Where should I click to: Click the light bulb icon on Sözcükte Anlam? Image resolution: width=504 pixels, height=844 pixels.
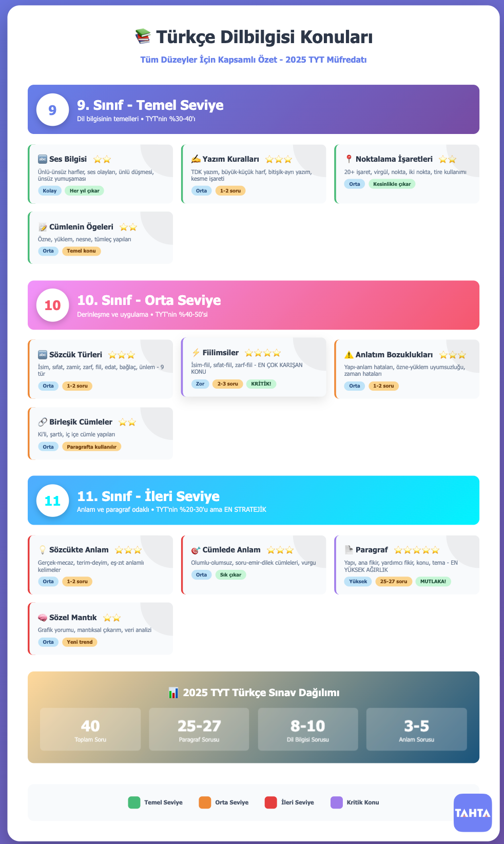point(43,550)
